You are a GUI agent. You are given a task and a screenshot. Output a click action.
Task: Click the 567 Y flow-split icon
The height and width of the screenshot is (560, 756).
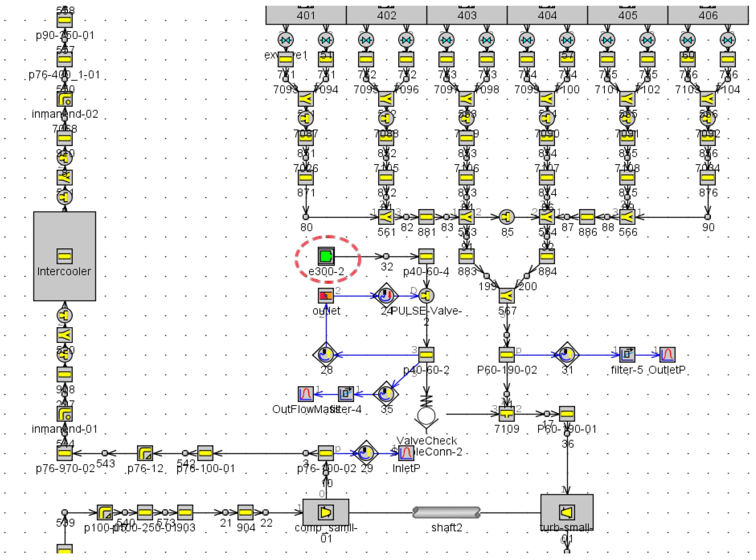coord(507,296)
